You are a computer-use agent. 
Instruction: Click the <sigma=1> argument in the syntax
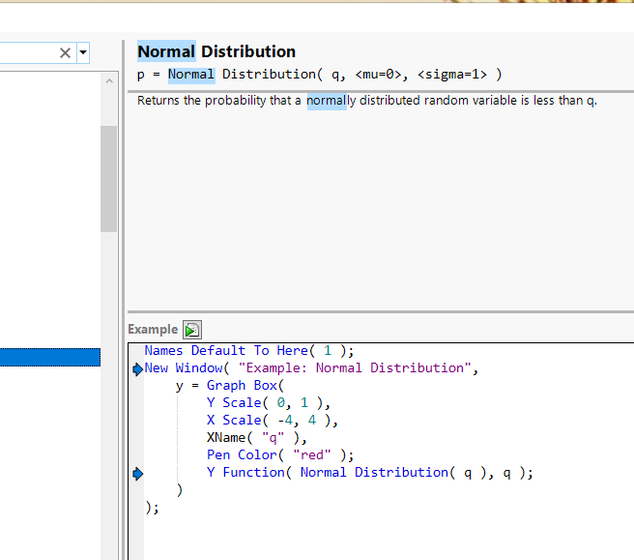tap(452, 75)
